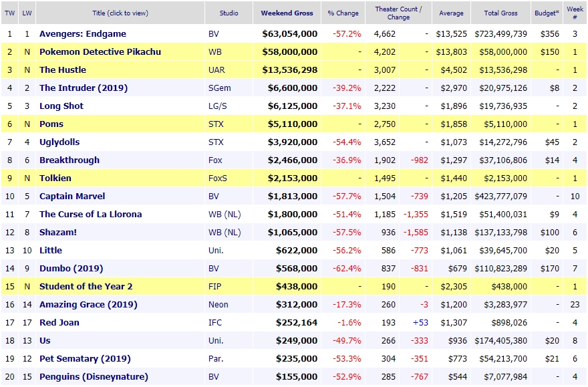Select -17.3% change for Amazing Grace

(x=347, y=305)
